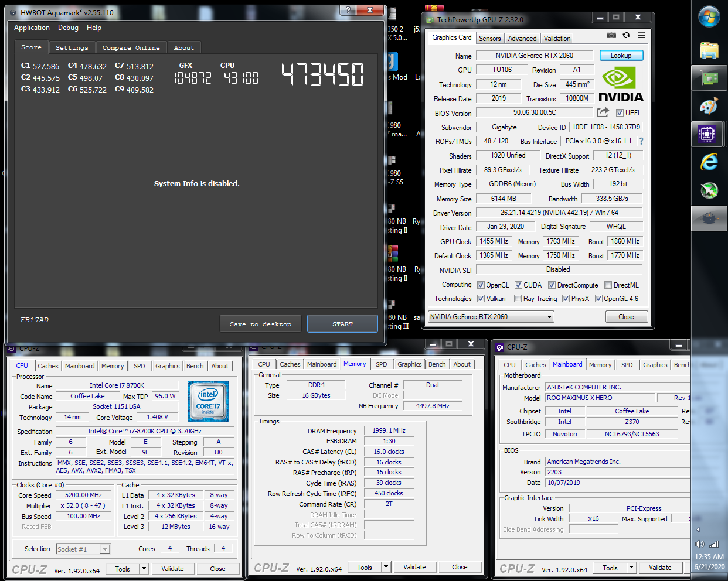This screenshot has height=581, width=728.
Task: Open Windows Explorer from the taskbar
Action: tap(709, 50)
